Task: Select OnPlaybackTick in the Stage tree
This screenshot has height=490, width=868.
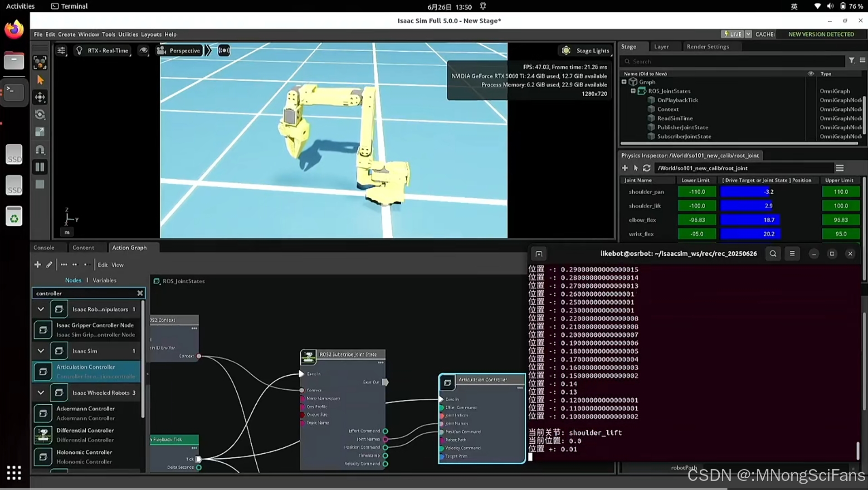Action: click(678, 100)
